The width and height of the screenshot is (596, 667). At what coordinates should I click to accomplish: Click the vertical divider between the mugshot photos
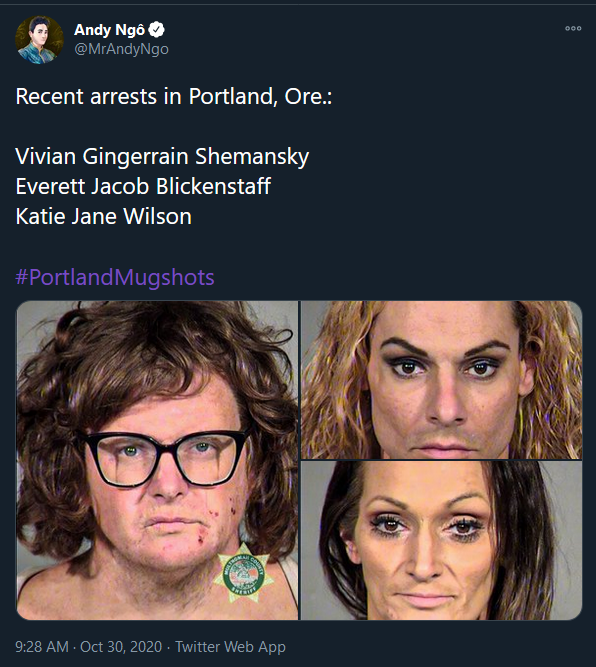299,460
